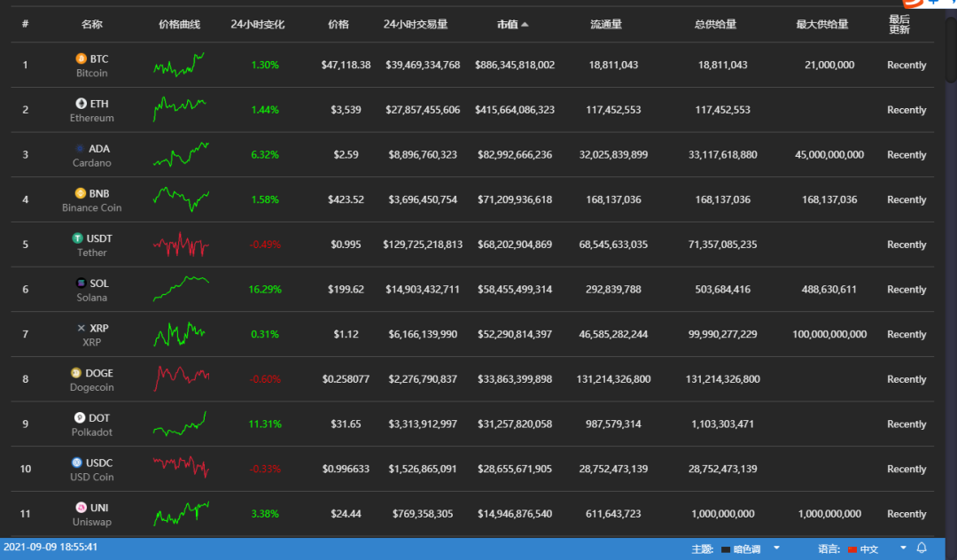Click the Cardano ADA coin icon
The height and width of the screenshot is (560, 957).
[x=80, y=149]
